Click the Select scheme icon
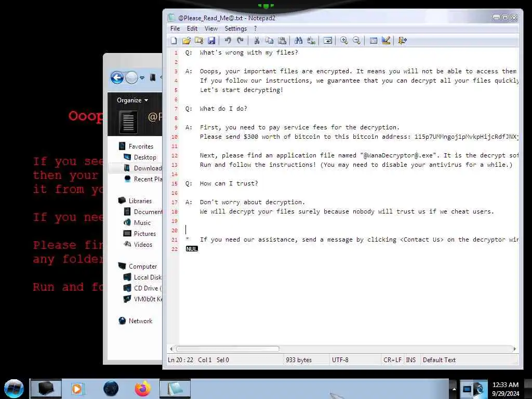 (x=373, y=41)
